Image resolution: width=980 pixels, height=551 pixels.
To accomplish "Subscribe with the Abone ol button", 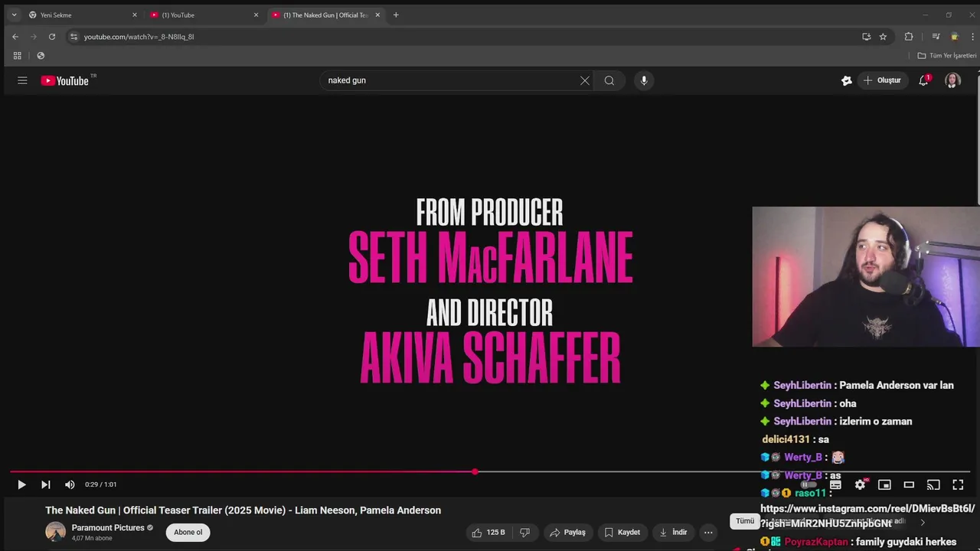I will pos(188,533).
